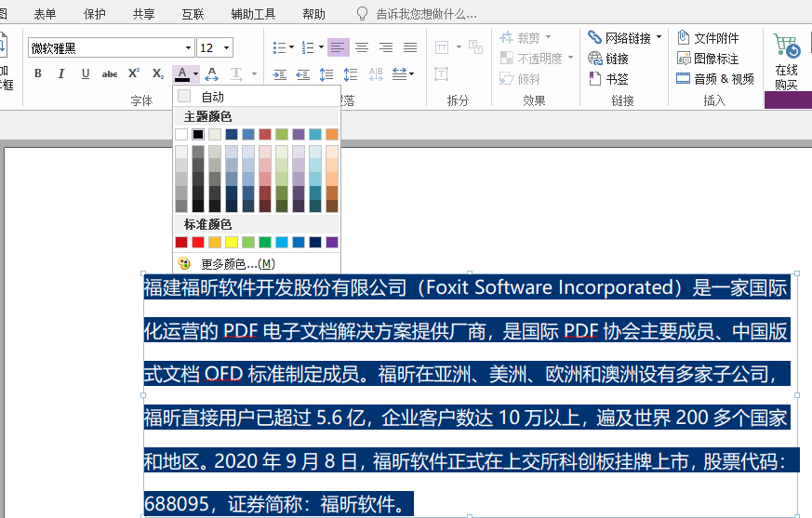The width and height of the screenshot is (812, 518).
Task: Expand the 裁剪 dropdown arrow
Action: click(x=548, y=37)
